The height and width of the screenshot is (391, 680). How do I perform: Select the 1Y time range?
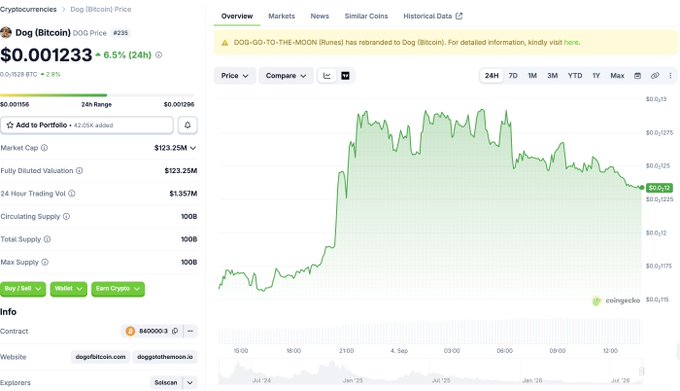[596, 76]
